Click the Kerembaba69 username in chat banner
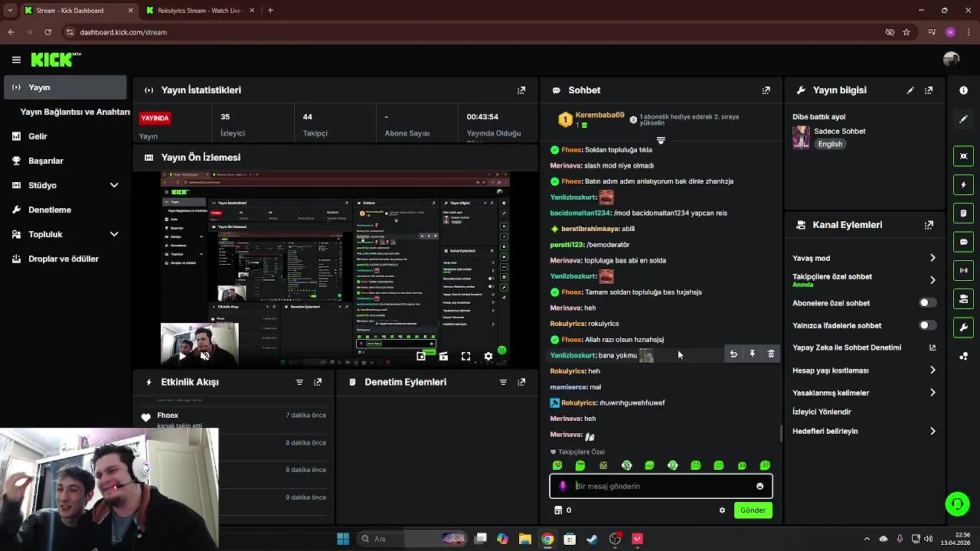The height and width of the screenshot is (551, 980). click(x=599, y=116)
